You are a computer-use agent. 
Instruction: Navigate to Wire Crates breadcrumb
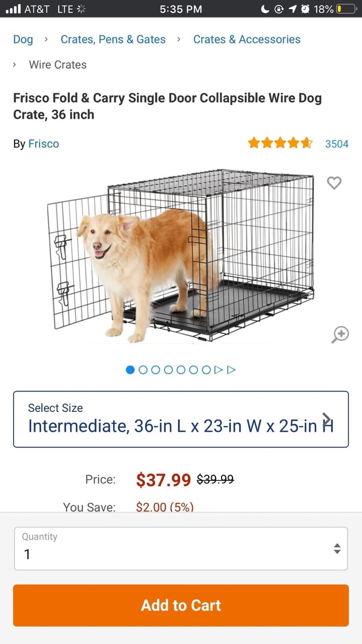point(58,65)
